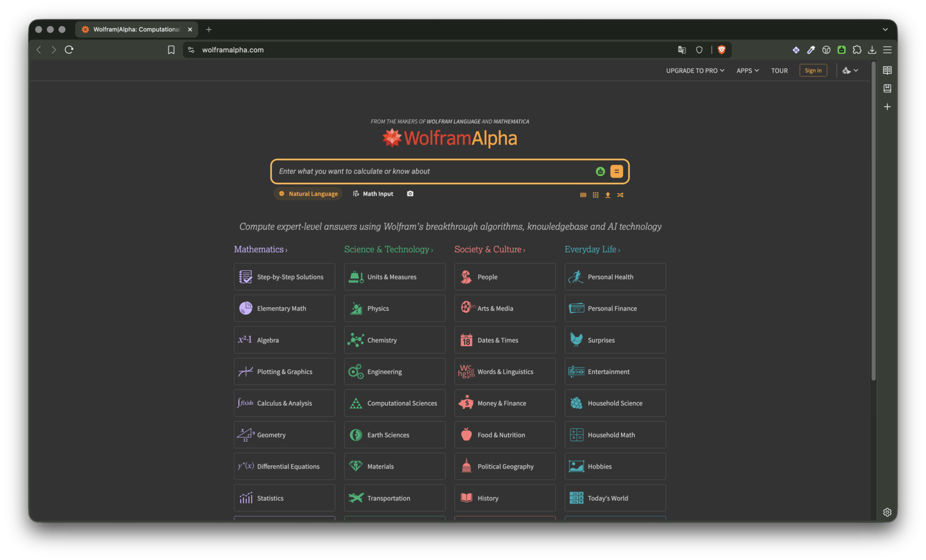Follow the Mathematica link above the logo
926x560 pixels.
pos(511,121)
